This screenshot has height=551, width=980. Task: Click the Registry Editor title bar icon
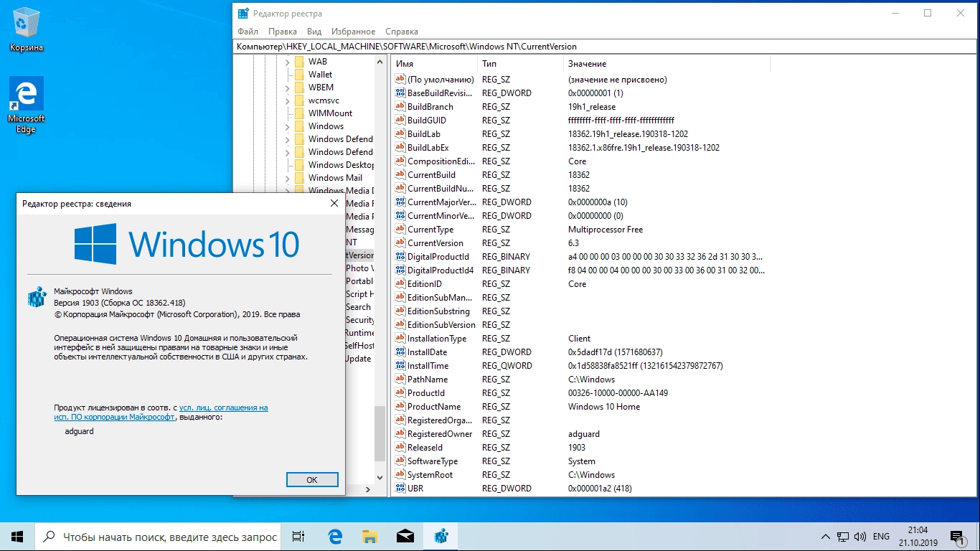tap(244, 13)
